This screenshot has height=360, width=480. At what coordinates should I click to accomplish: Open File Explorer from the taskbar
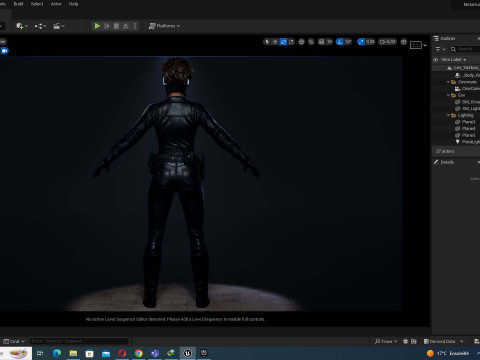(73, 353)
